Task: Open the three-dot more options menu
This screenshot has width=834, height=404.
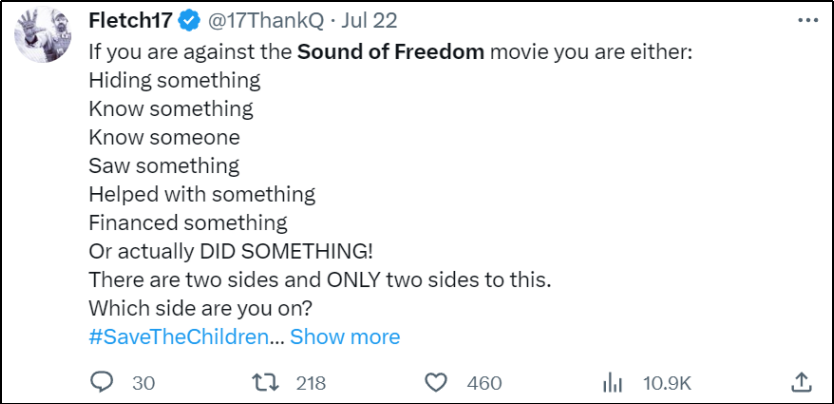Action: (x=807, y=20)
